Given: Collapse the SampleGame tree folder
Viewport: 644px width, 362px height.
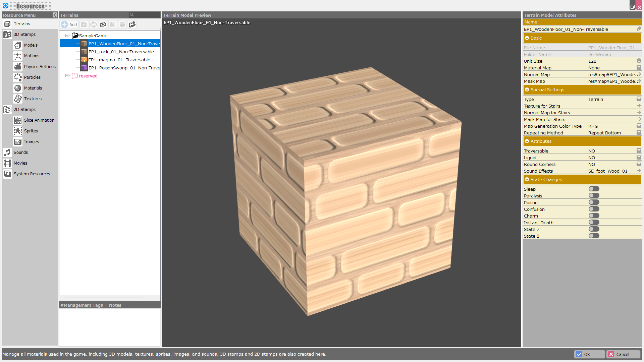Looking at the screenshot, I should click(x=67, y=36).
